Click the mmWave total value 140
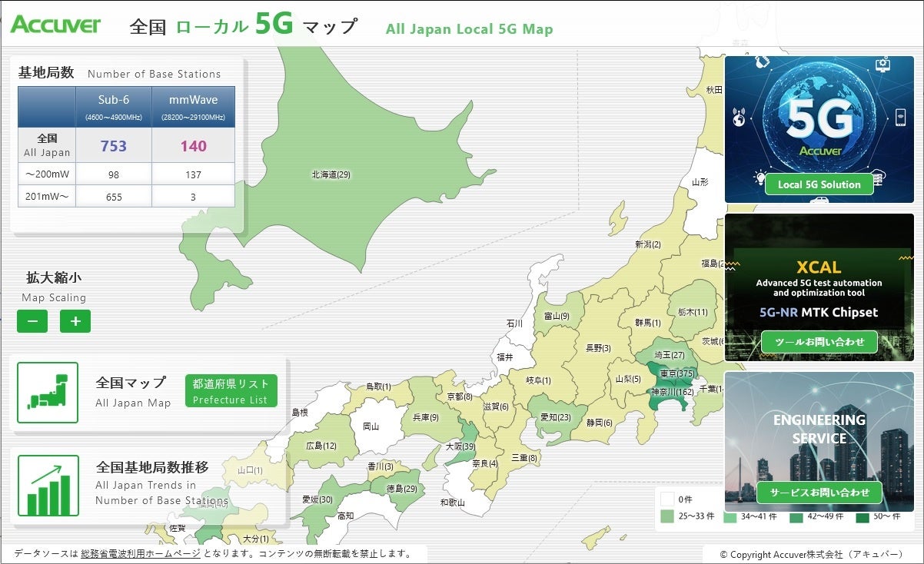The height and width of the screenshot is (564, 924). point(194,146)
